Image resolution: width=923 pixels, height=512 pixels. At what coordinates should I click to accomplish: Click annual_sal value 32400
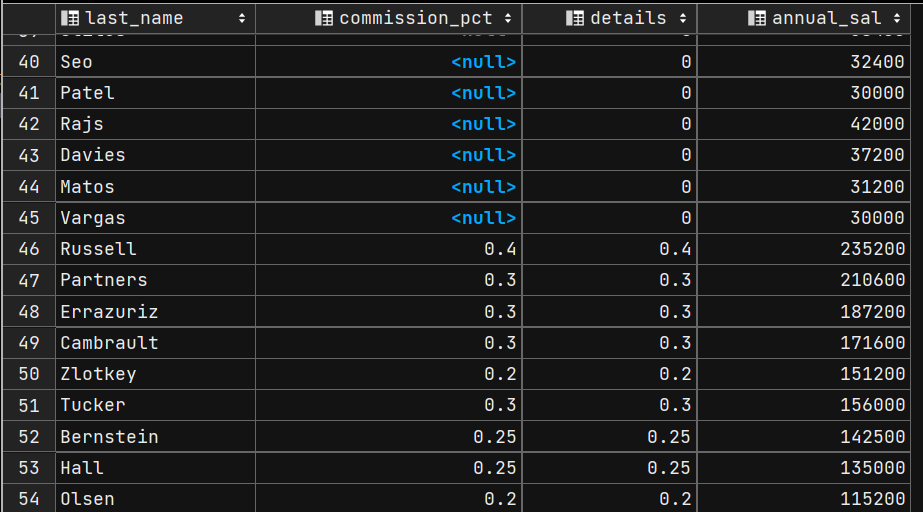point(804,62)
